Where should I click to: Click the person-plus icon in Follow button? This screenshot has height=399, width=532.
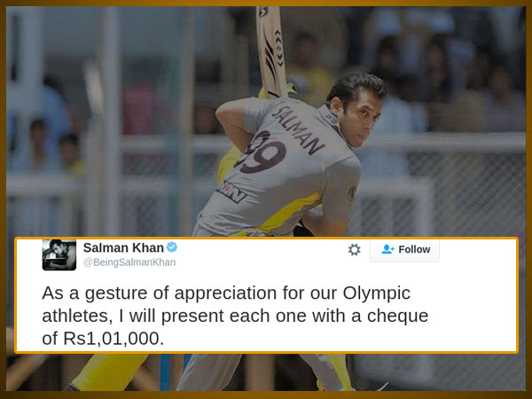[387, 249]
